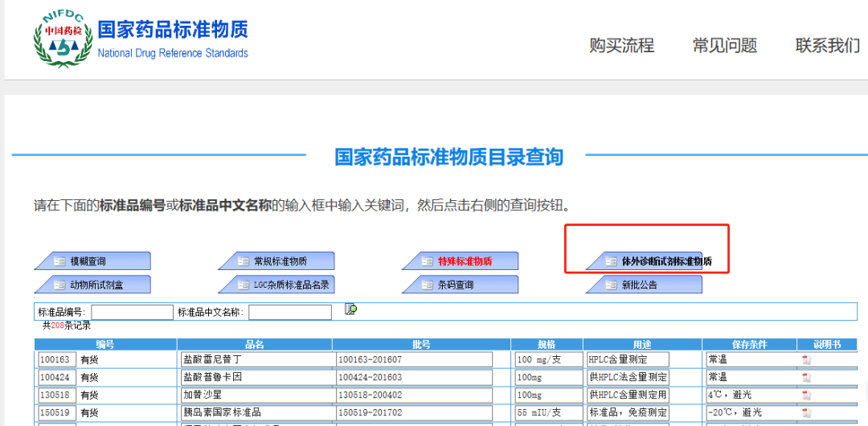Click the NIFDC logo emblem
This screenshot has height=426, width=868.
[x=63, y=39]
